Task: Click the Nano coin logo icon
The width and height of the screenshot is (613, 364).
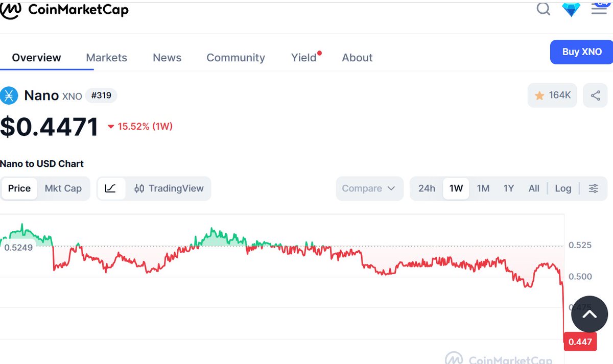Action: coord(9,95)
